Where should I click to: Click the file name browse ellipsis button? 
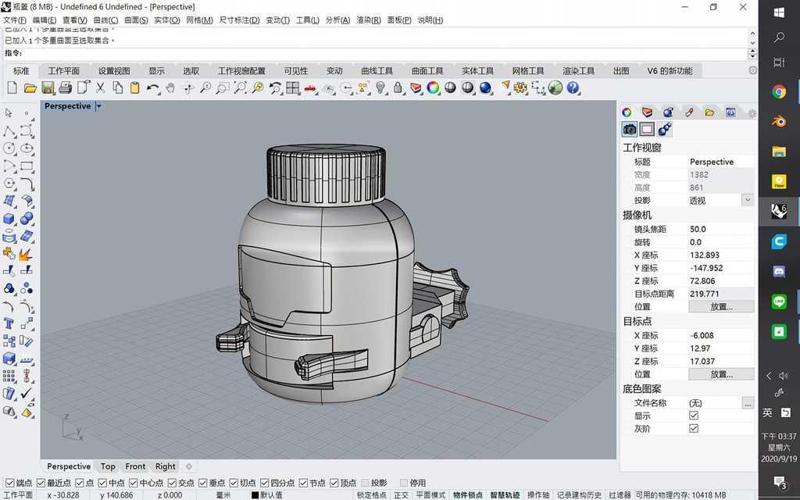tap(747, 402)
